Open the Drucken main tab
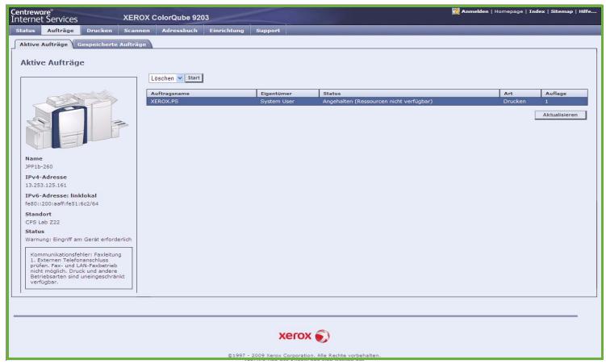The height and width of the screenshot is (364, 606). click(99, 31)
